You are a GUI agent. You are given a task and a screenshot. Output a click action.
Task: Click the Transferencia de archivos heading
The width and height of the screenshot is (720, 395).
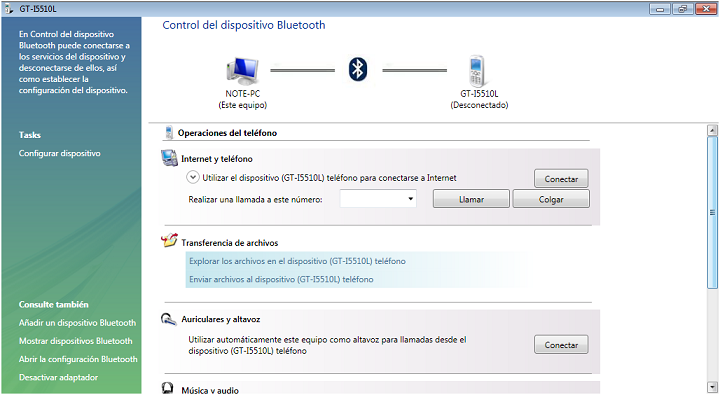230,243
